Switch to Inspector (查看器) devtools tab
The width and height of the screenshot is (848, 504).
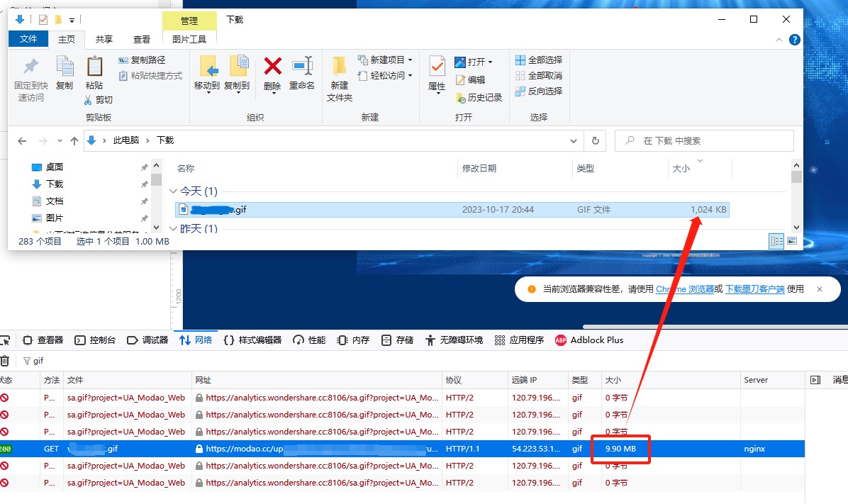click(x=43, y=340)
